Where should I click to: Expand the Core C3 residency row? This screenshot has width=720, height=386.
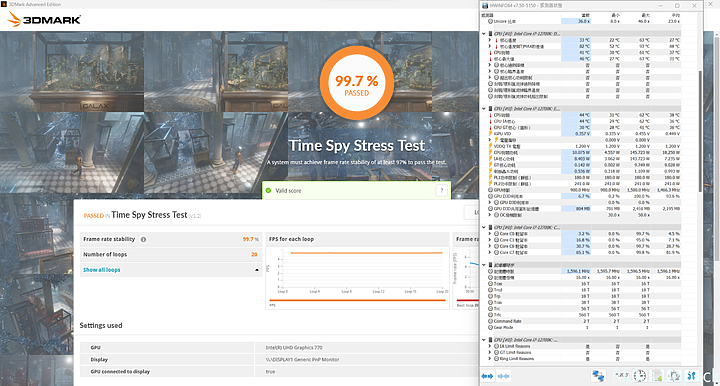coord(490,240)
